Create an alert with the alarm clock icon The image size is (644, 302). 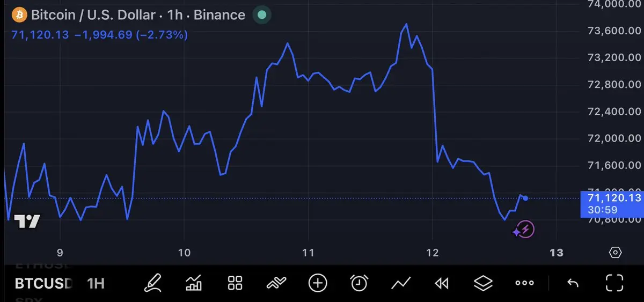click(359, 283)
